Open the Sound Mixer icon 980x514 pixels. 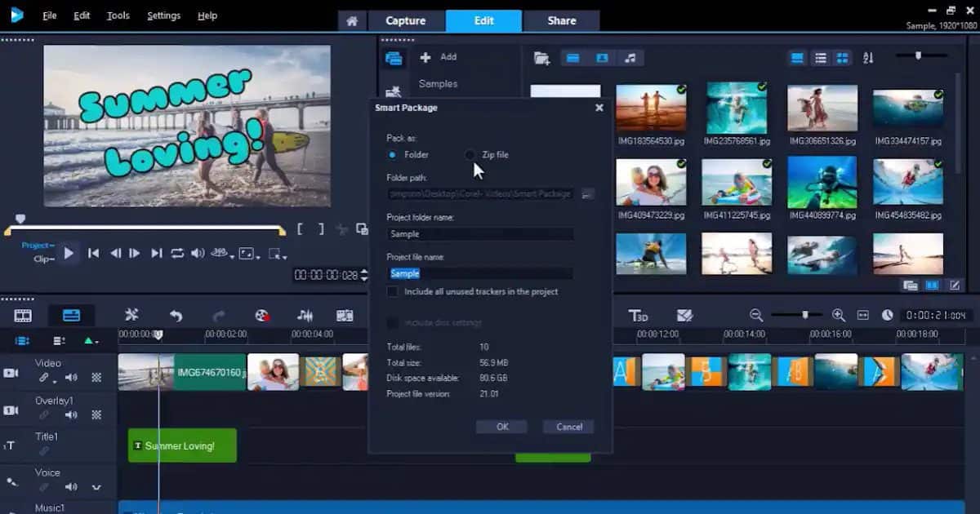pyautogui.click(x=305, y=316)
